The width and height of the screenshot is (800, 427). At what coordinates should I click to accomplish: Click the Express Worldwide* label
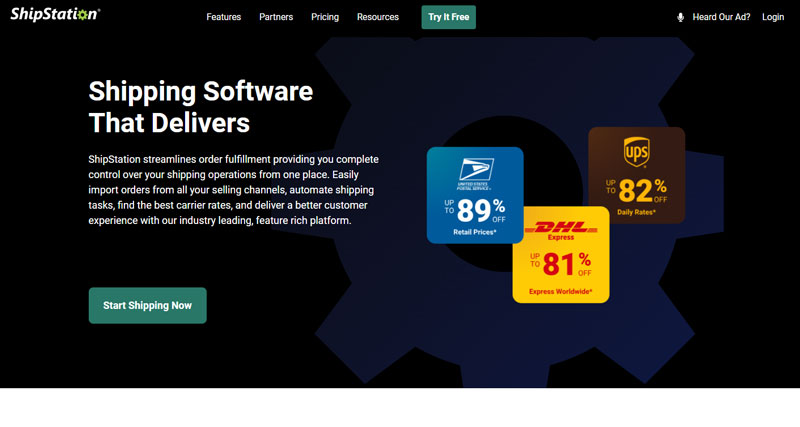561,292
